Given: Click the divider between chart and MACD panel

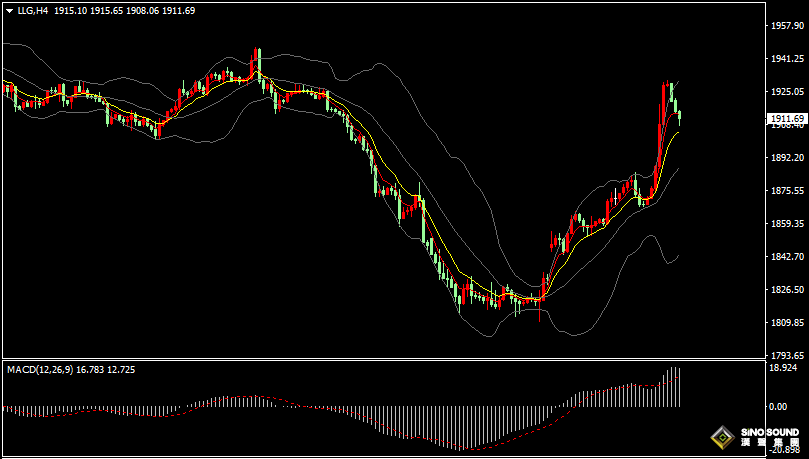Looking at the screenshot, I should coord(380,359).
